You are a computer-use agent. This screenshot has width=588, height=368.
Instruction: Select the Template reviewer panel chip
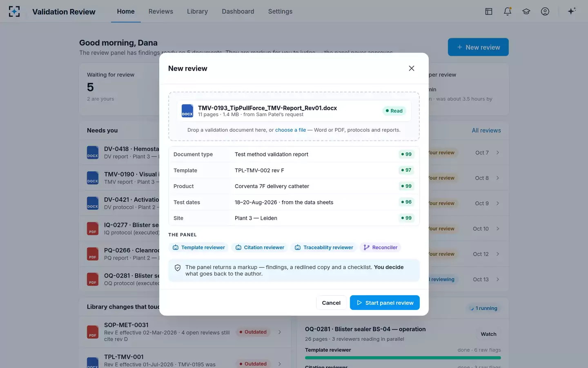(x=199, y=247)
